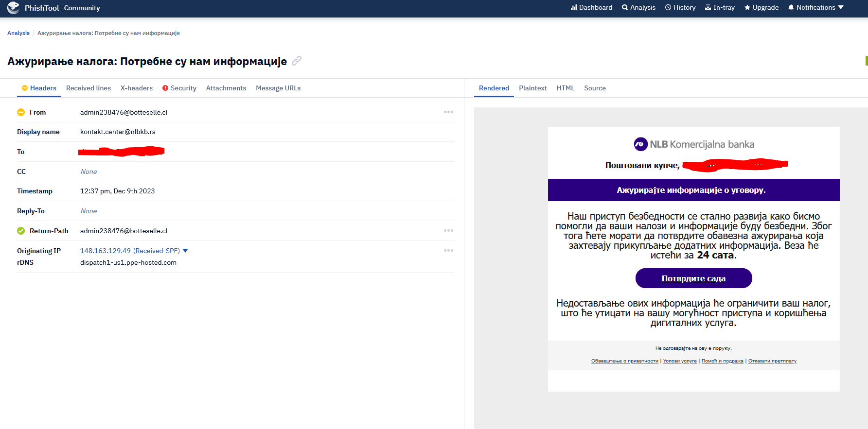
Task: Go to Analysis in top navigation
Action: pyautogui.click(x=638, y=8)
